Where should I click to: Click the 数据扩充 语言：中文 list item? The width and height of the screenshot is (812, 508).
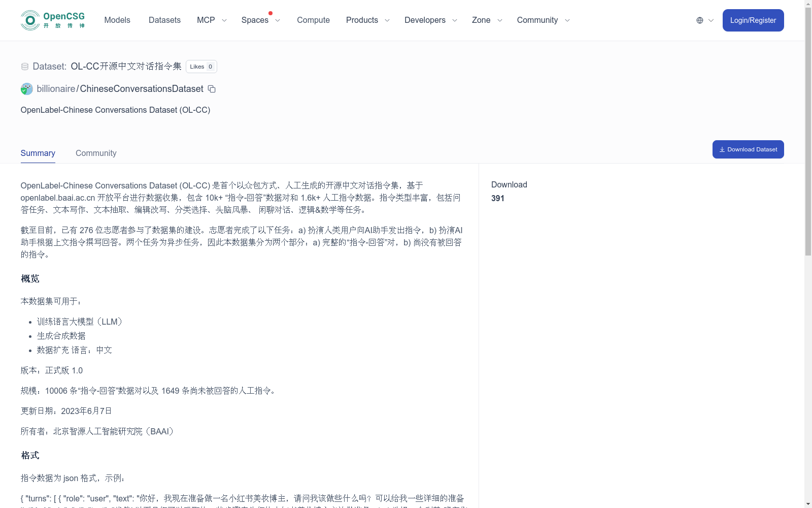pos(75,350)
